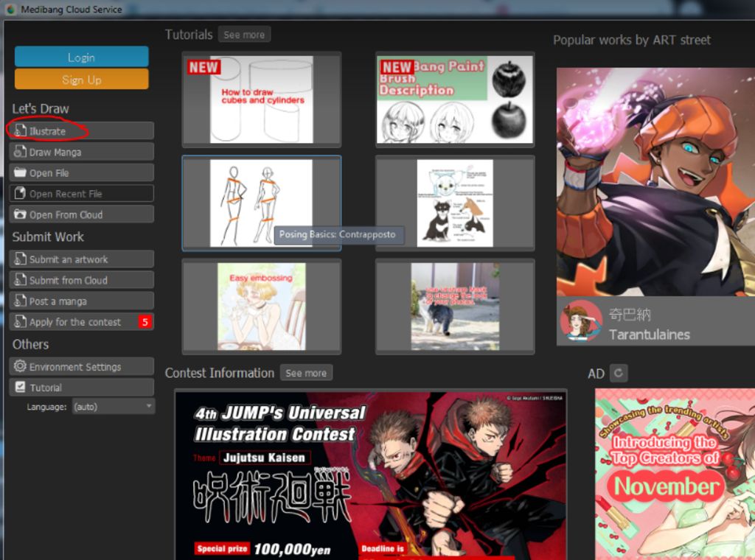Click the red 5 contest badge
Image resolution: width=755 pixels, height=560 pixels.
145,322
